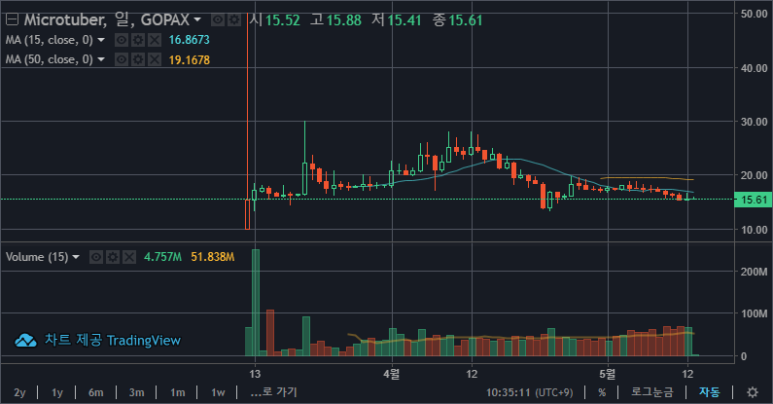Open settings gear for Microtuber symbol
The width and height of the screenshot is (773, 404).
[233, 20]
